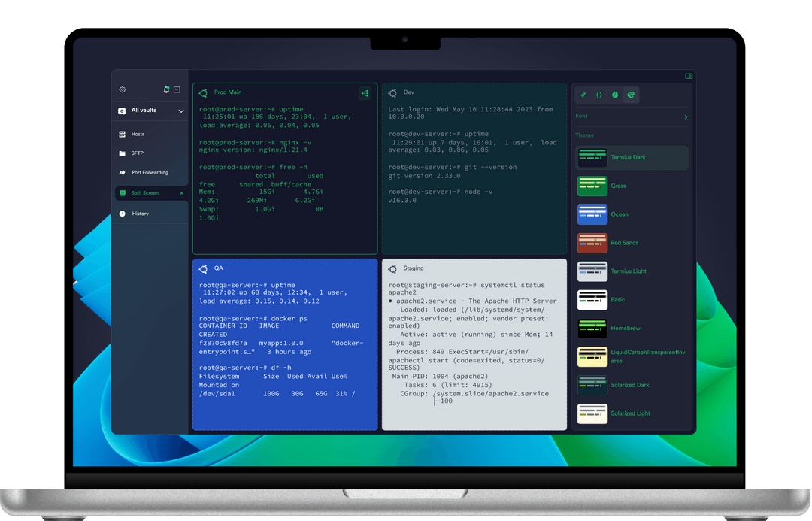812x521 pixels.
Task: Click the notifications bell icon
Action: [x=165, y=88]
